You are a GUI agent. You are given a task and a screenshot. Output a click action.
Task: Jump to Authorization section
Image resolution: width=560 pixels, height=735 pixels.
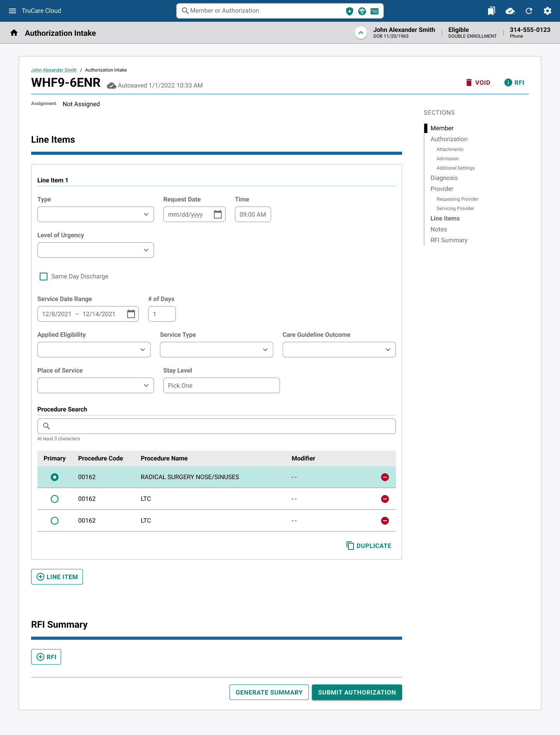pos(449,139)
